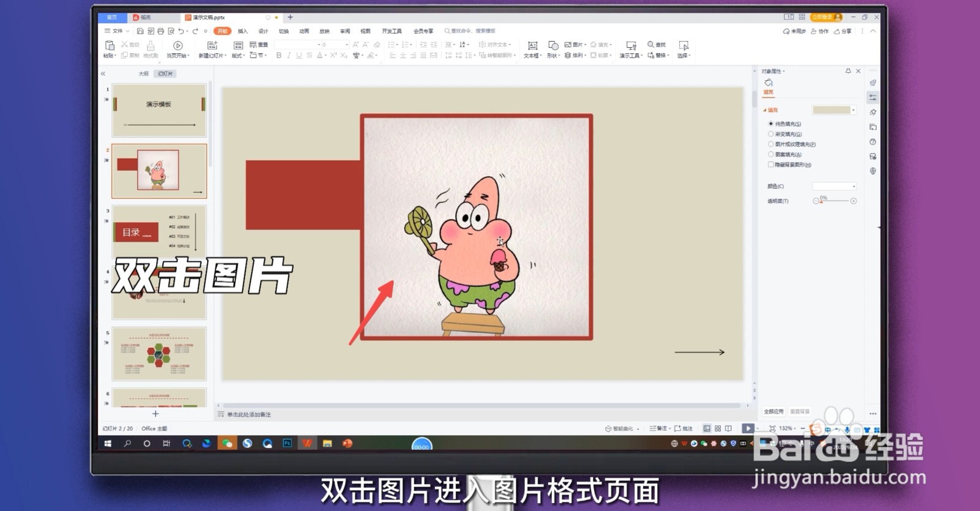Open Presentation Tools (演示工具)
This screenshot has height=511, width=980.
coord(631,49)
